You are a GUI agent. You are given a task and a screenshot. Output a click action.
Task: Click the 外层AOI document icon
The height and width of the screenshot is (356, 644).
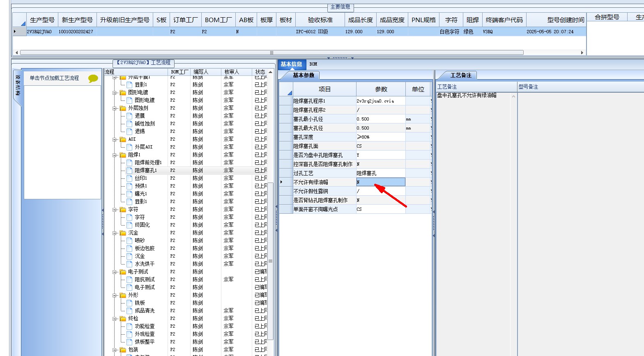click(129, 147)
